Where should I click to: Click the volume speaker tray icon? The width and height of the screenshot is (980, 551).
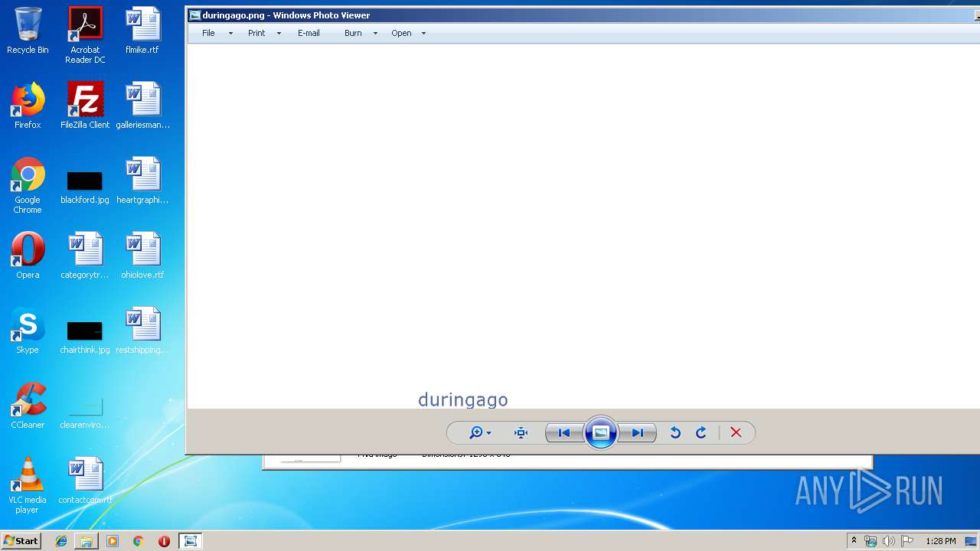pyautogui.click(x=889, y=541)
